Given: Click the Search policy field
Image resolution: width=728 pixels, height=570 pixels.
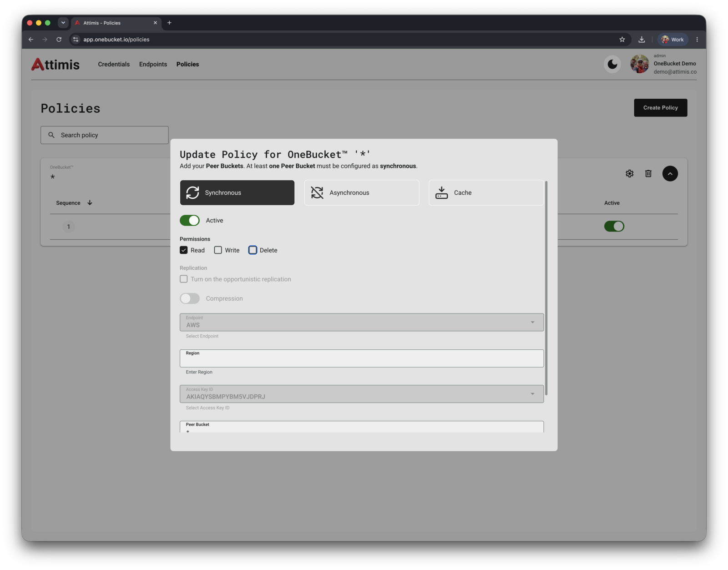Looking at the screenshot, I should click(x=105, y=135).
